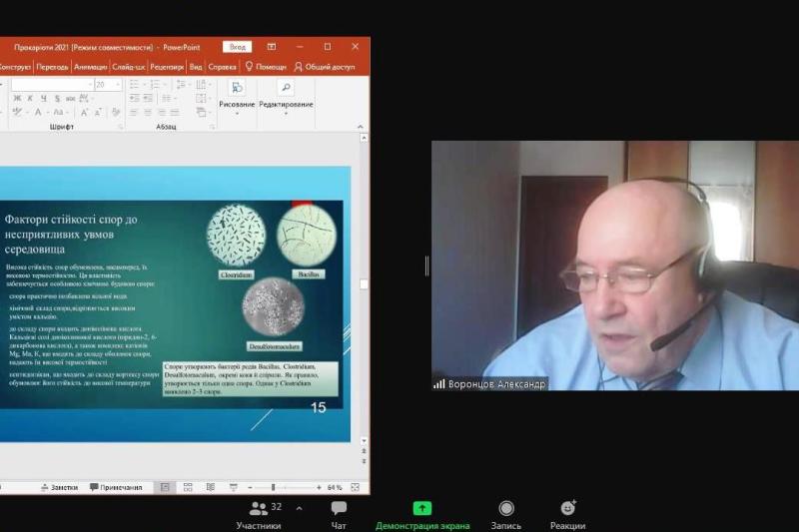Switch to the Анимация ribbon tab

pos(90,67)
